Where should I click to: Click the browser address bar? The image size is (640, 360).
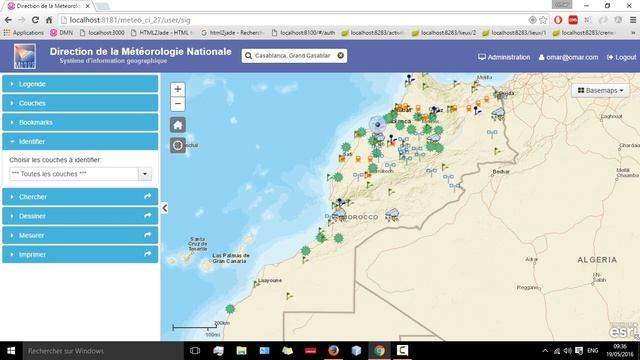(294, 20)
